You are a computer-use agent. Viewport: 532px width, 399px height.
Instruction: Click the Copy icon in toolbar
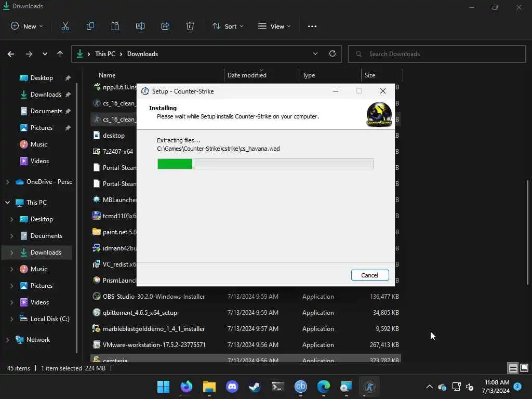pos(90,26)
